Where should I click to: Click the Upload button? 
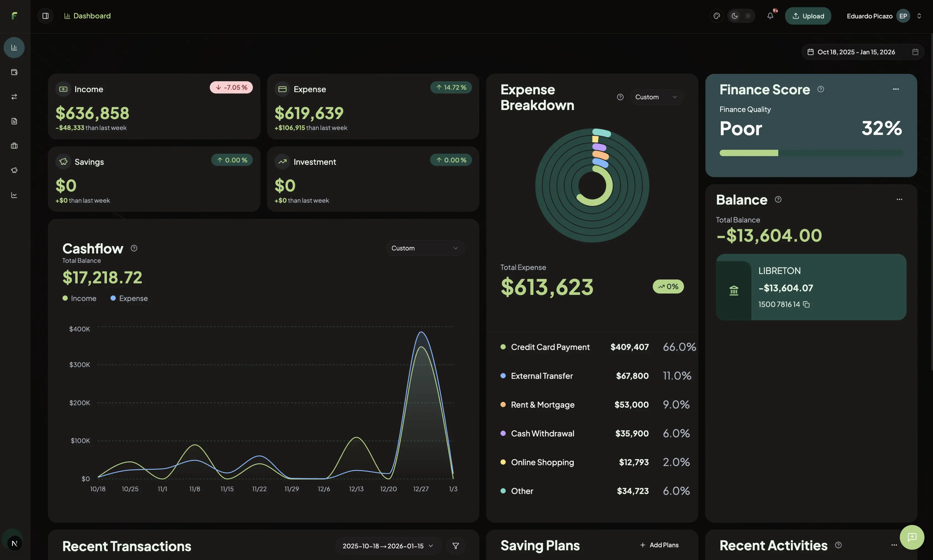point(808,16)
